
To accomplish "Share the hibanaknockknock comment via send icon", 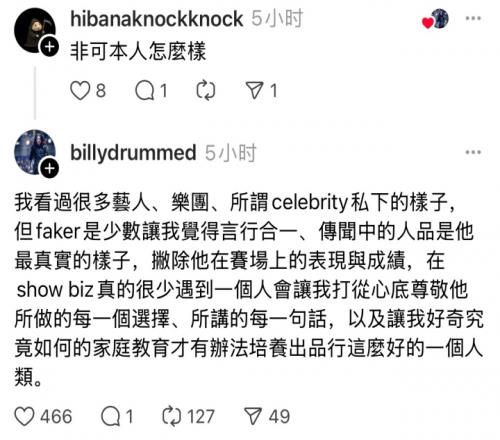I will tap(255, 91).
